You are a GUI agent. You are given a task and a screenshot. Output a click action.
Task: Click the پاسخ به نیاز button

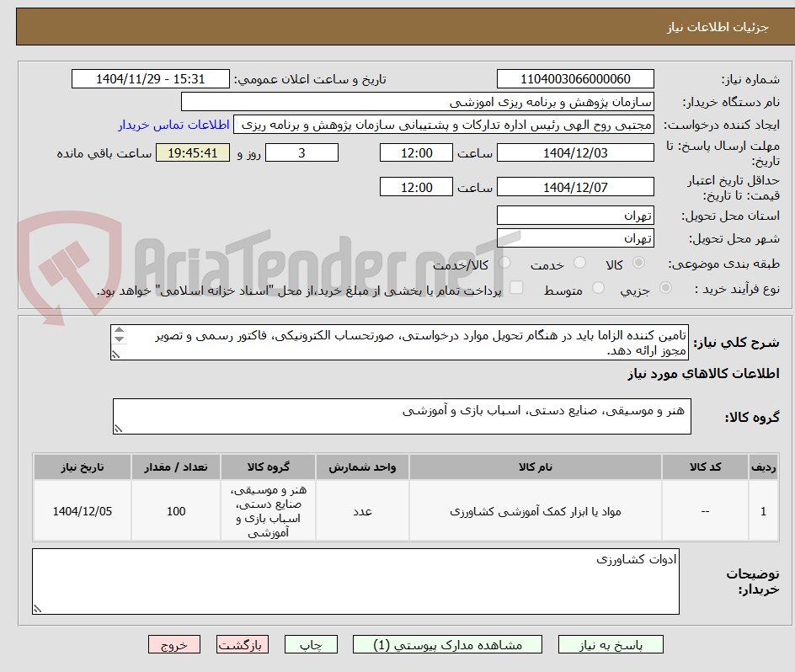611,644
